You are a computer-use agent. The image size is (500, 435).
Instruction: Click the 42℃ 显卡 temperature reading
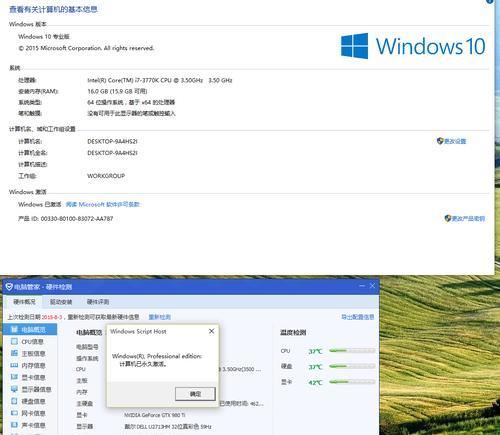tap(315, 382)
